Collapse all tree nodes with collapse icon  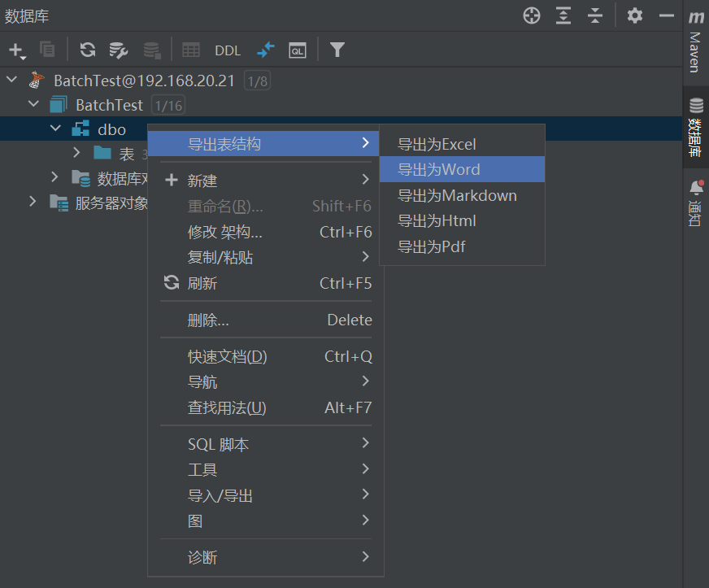click(x=594, y=15)
